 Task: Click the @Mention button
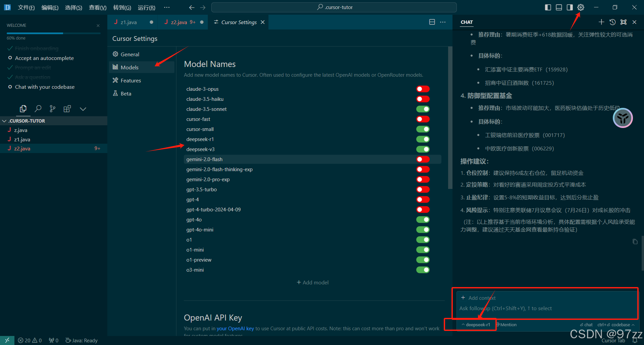coord(506,325)
